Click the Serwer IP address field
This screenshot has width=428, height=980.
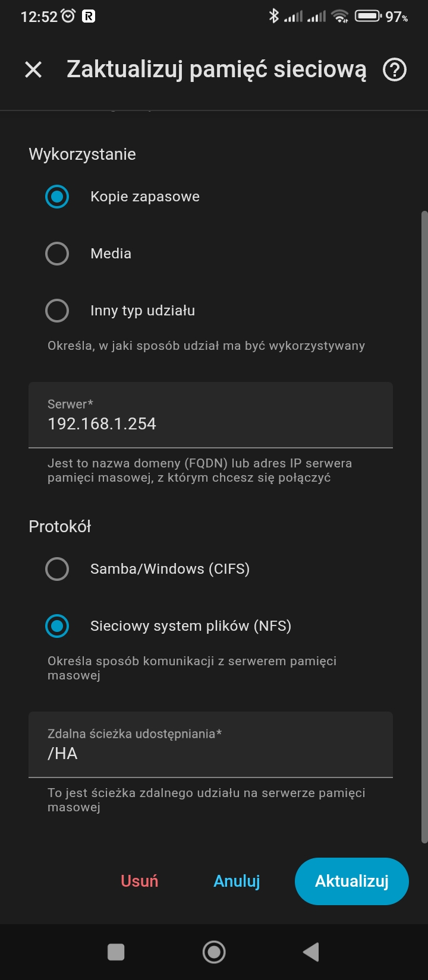pos(210,415)
